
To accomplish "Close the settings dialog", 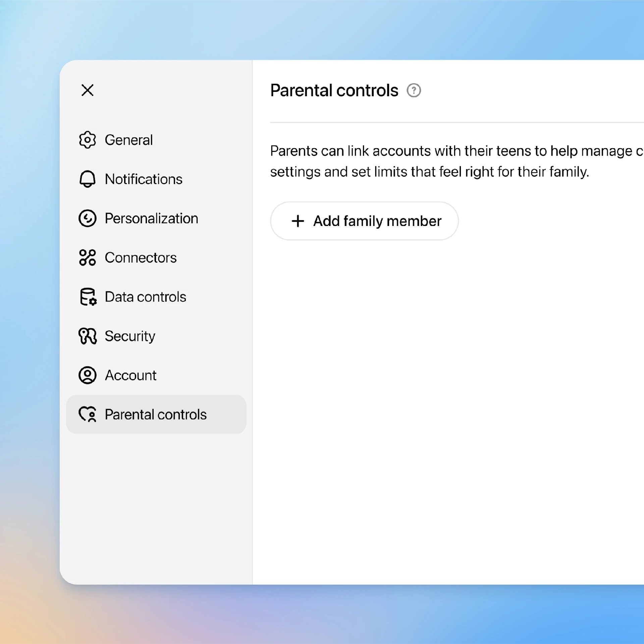I will [x=88, y=90].
